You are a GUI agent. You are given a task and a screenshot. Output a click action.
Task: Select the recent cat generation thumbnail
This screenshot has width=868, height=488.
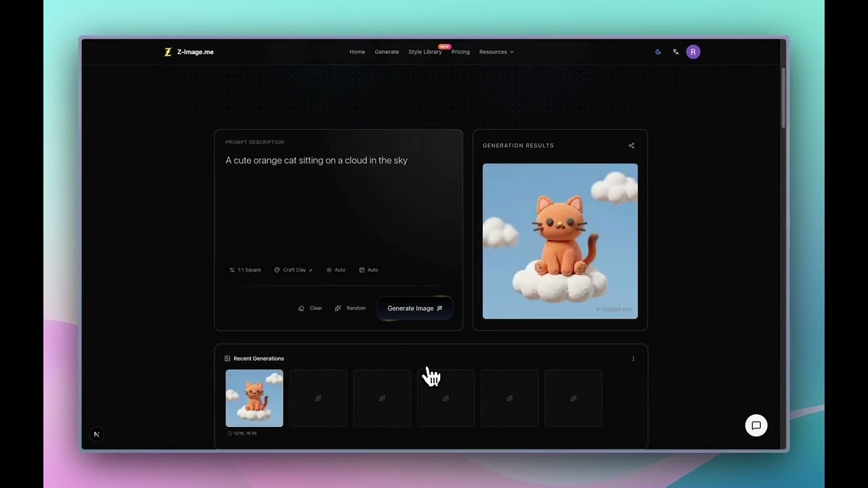[x=254, y=398]
